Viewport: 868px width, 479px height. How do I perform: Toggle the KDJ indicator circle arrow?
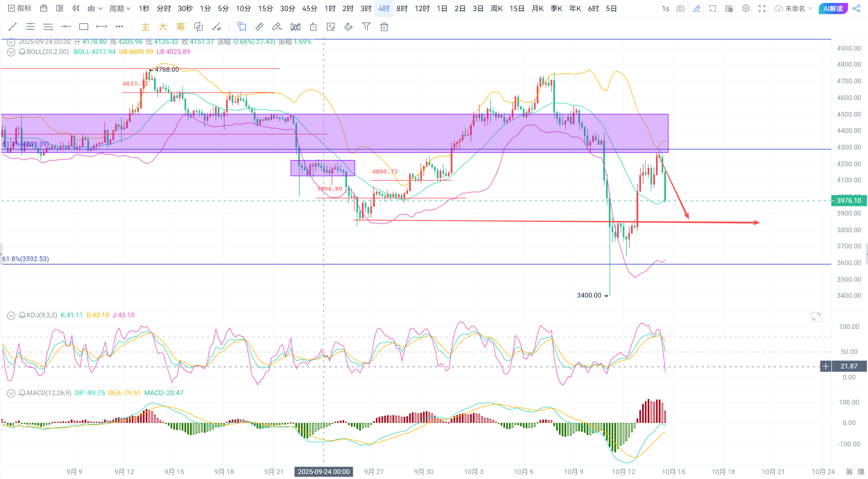click(x=11, y=315)
